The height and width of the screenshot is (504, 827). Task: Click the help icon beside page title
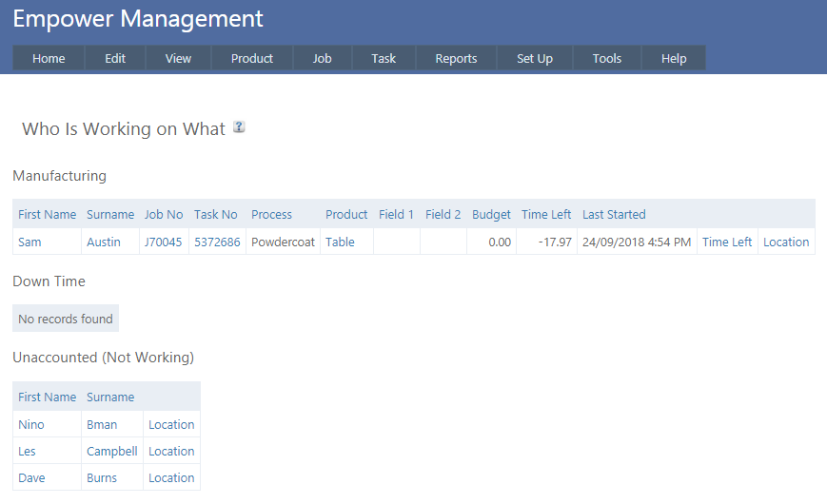[x=239, y=127]
